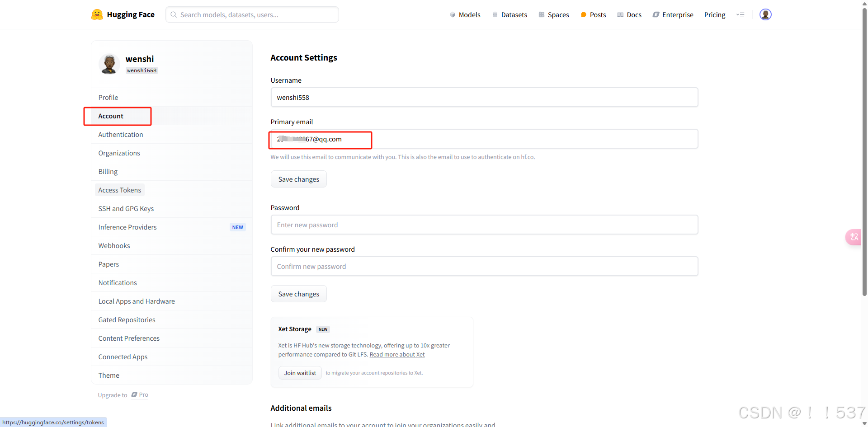868x427 pixels.
Task: Open the Read more about Xet link
Action: (x=397, y=355)
